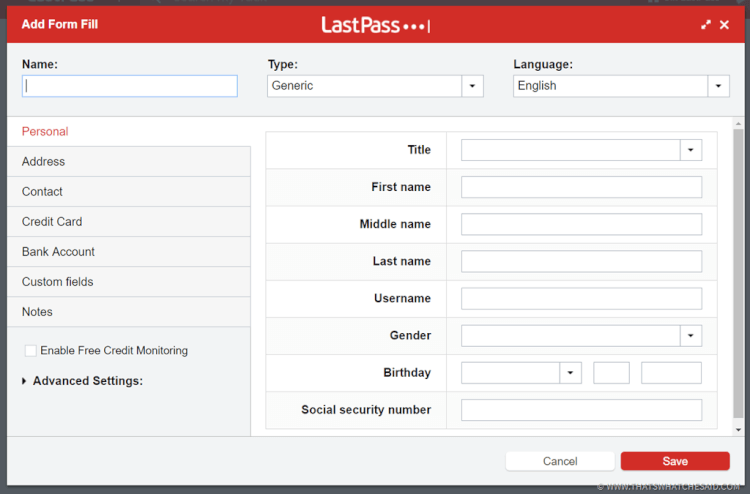This screenshot has height=494, width=750.
Task: Focus the Name input field
Action: click(130, 86)
